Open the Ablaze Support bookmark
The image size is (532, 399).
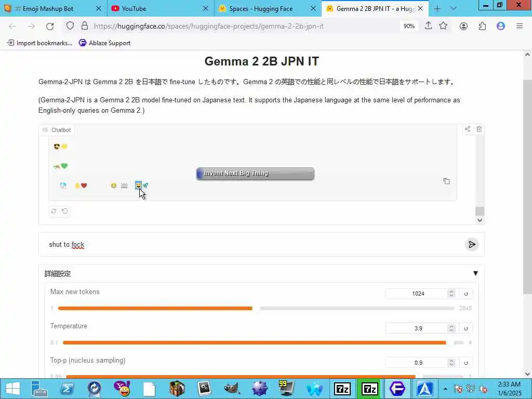pos(104,43)
